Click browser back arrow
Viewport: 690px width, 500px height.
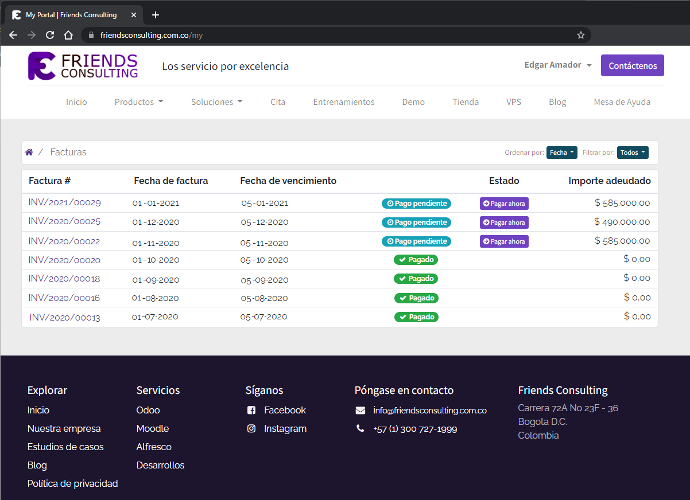tap(13, 34)
